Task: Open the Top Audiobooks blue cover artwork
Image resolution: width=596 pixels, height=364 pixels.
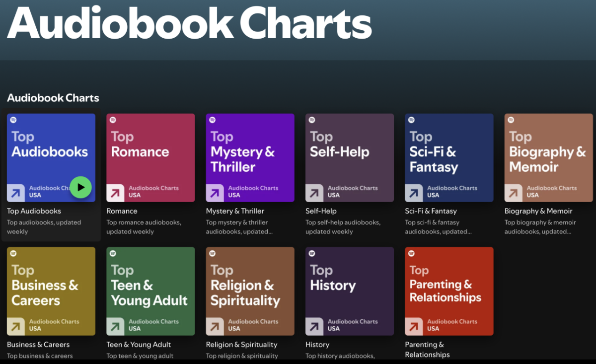Action: click(x=51, y=149)
